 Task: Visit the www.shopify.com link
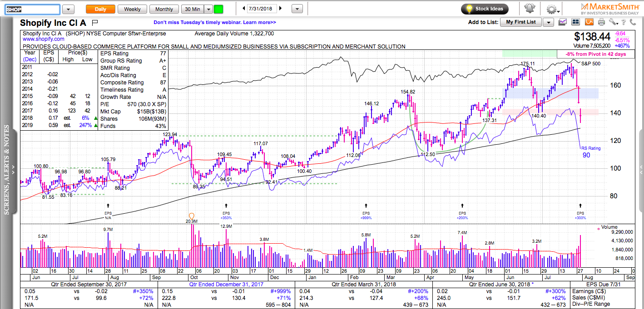pos(44,39)
